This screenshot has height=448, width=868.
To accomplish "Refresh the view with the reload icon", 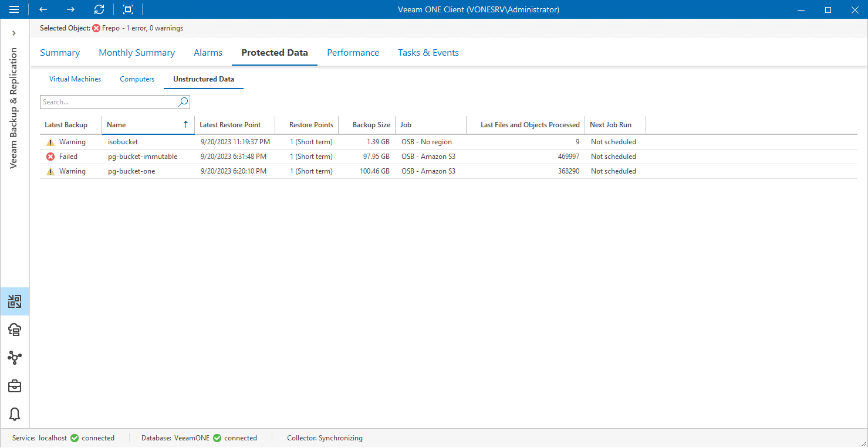I will point(99,9).
